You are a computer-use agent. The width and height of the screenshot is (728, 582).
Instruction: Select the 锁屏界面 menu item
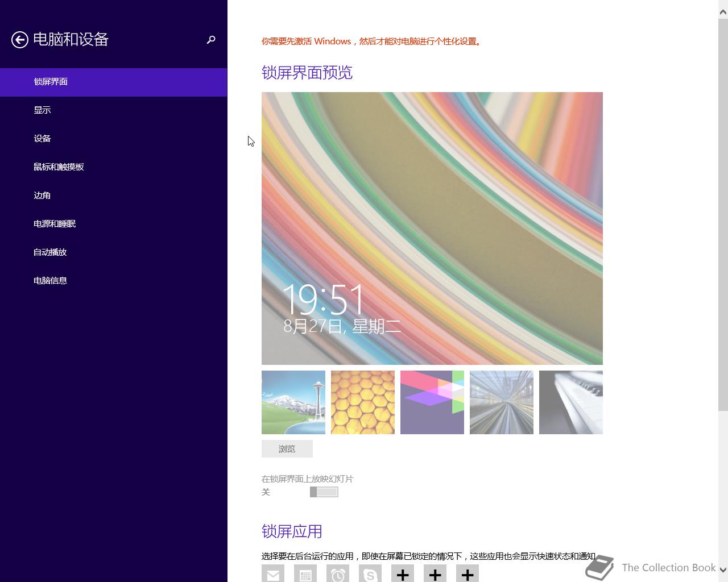click(x=114, y=82)
